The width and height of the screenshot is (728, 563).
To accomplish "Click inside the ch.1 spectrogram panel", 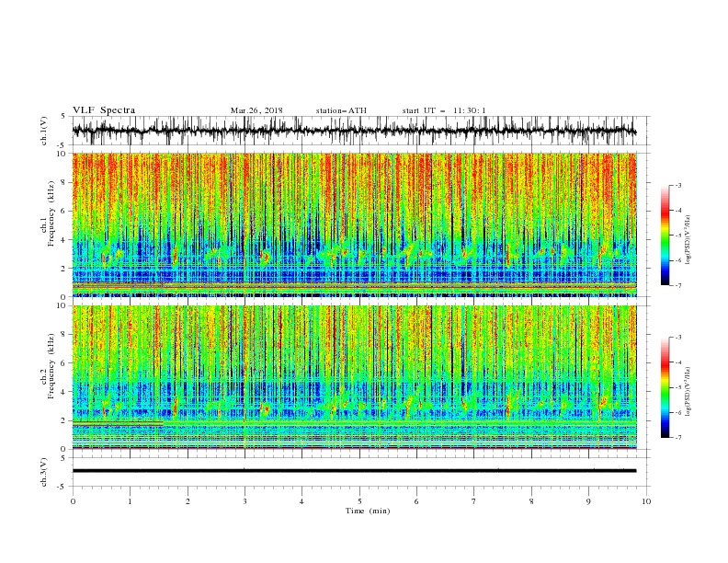I will pos(354,224).
